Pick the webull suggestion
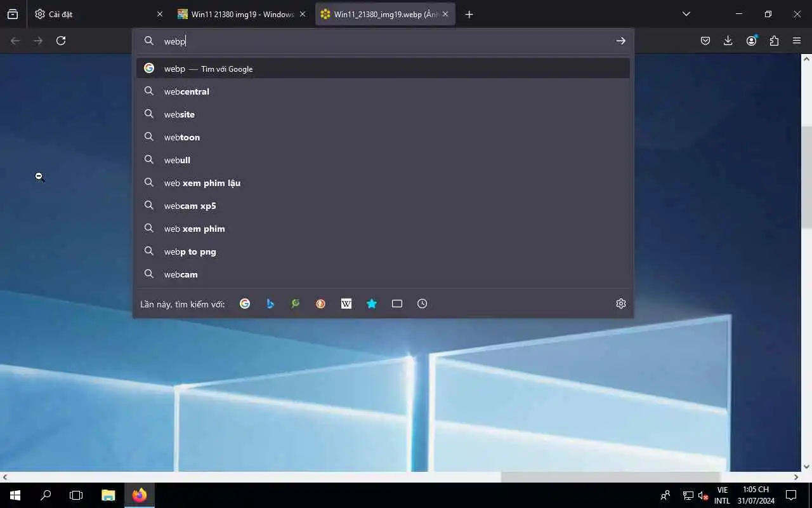812x508 pixels. [x=383, y=160]
